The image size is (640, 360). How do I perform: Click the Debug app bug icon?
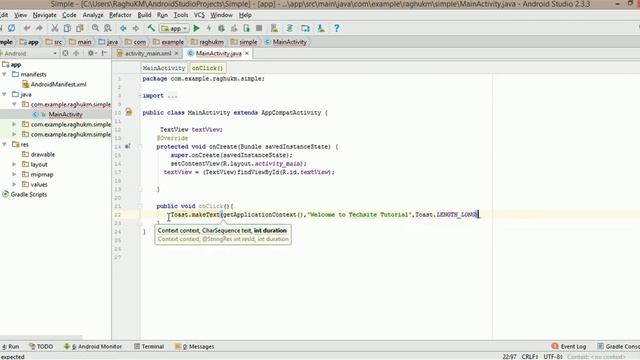[x=222, y=28]
